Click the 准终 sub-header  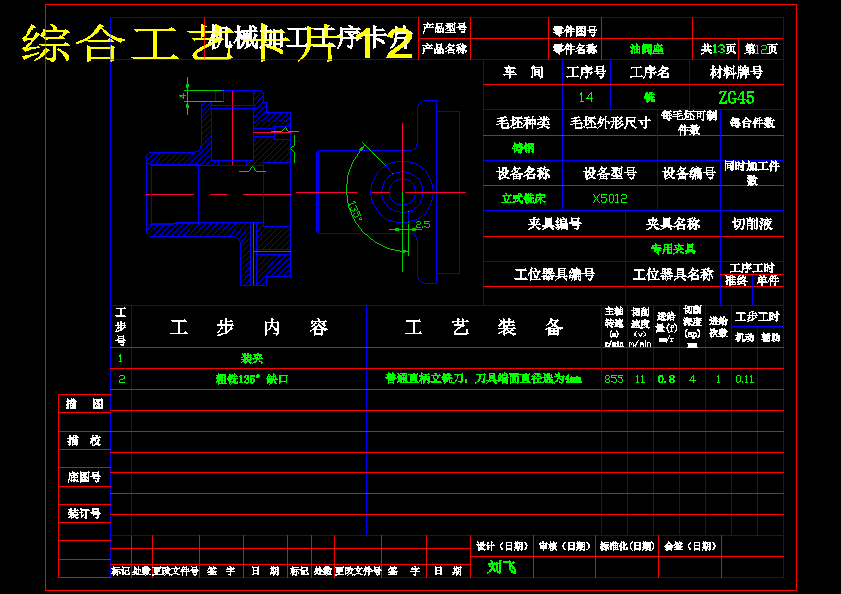click(736, 281)
